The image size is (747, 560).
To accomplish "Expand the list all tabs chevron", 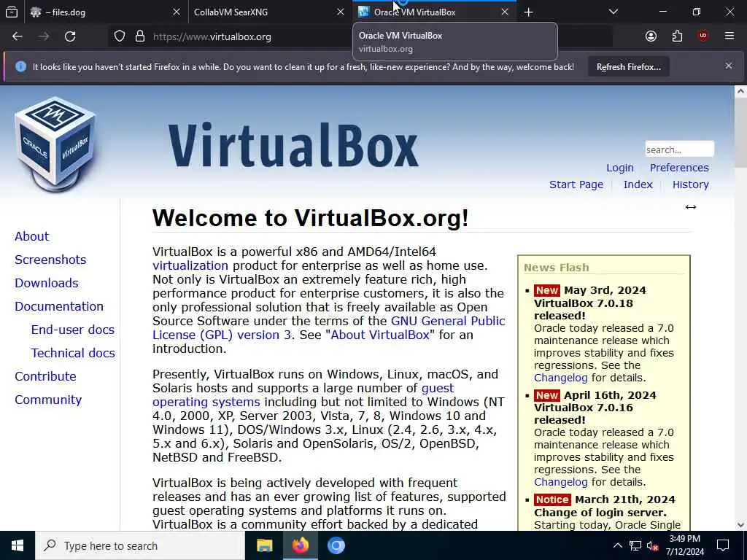I will [614, 12].
